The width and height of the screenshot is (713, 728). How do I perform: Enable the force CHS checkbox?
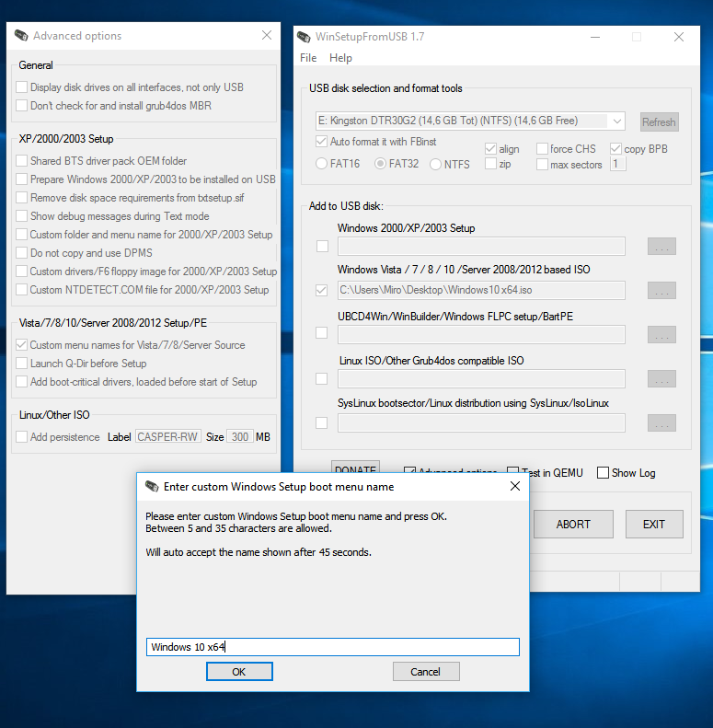click(x=542, y=148)
